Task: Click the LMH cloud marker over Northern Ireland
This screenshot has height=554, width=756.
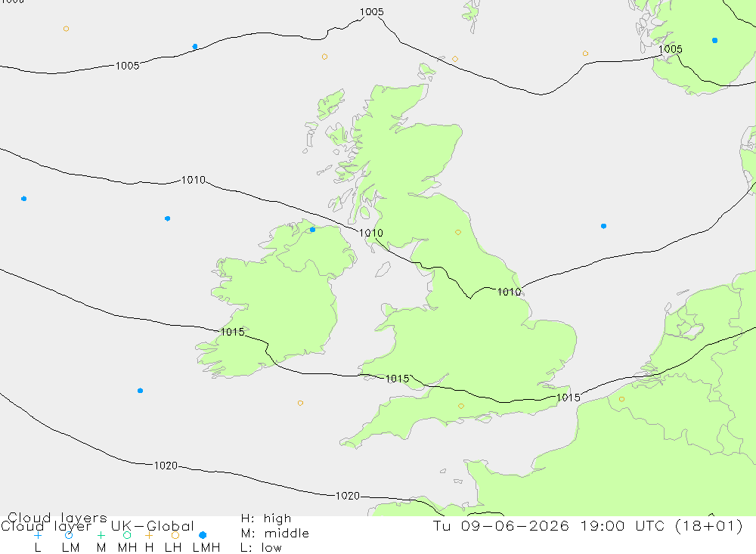Action: 312,230
